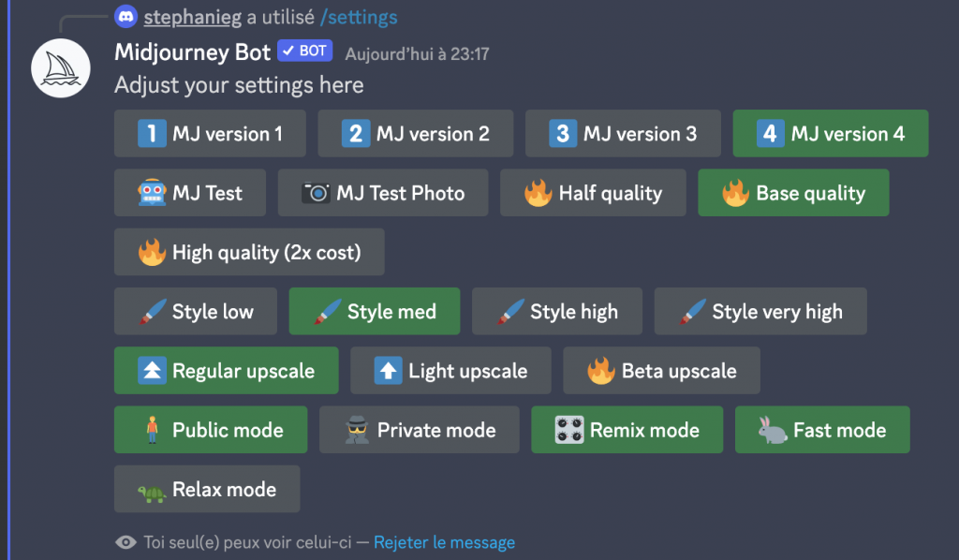This screenshot has height=560, width=959.
Task: Enable MJ Test model
Action: pos(189,193)
